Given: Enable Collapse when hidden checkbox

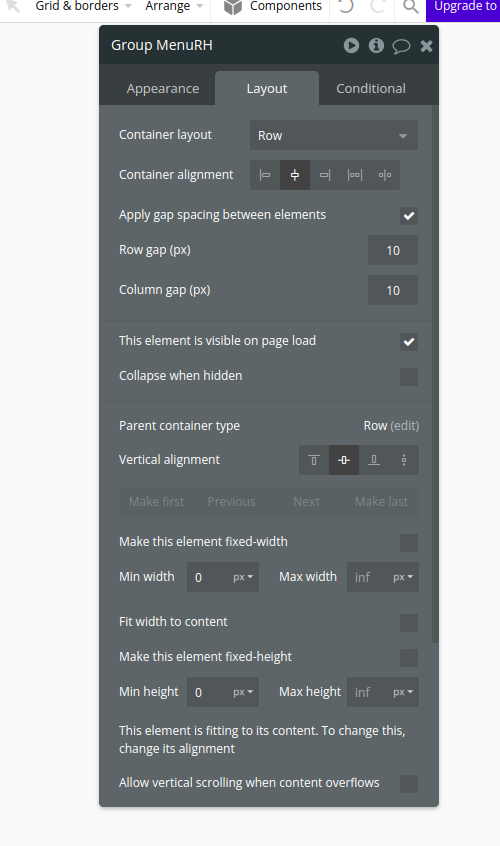Looking at the screenshot, I should [x=409, y=377].
